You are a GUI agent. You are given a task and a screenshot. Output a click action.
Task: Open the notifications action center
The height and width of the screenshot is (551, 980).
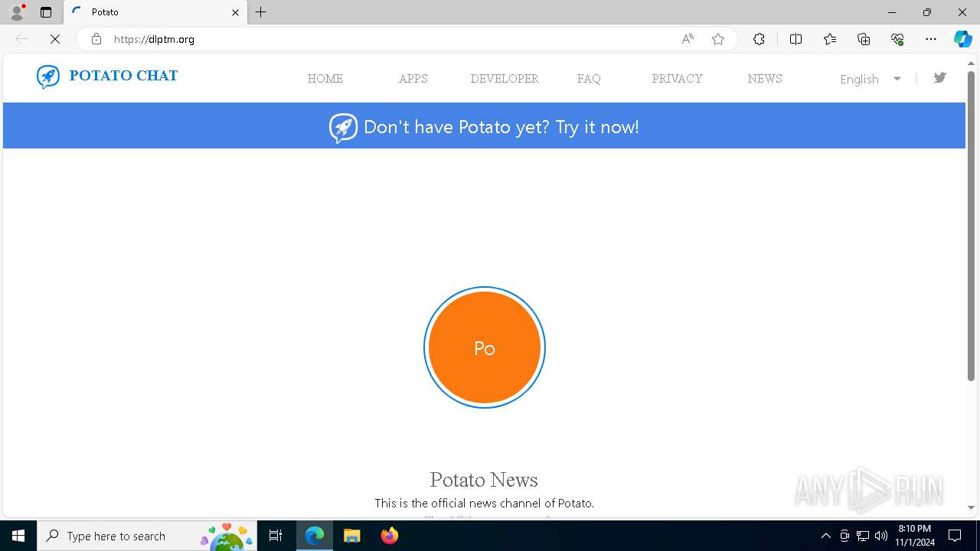tap(955, 536)
